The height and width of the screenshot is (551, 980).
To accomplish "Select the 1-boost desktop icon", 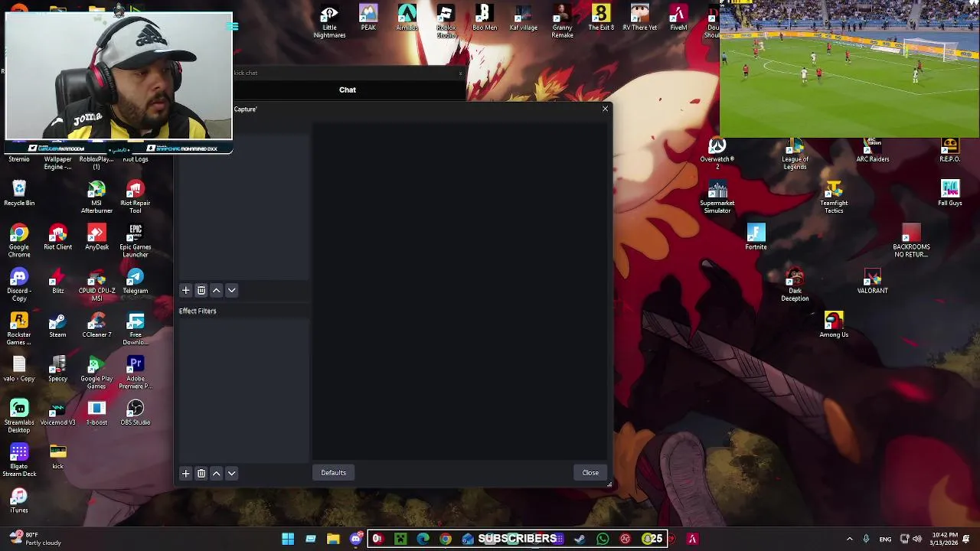I will (x=96, y=412).
